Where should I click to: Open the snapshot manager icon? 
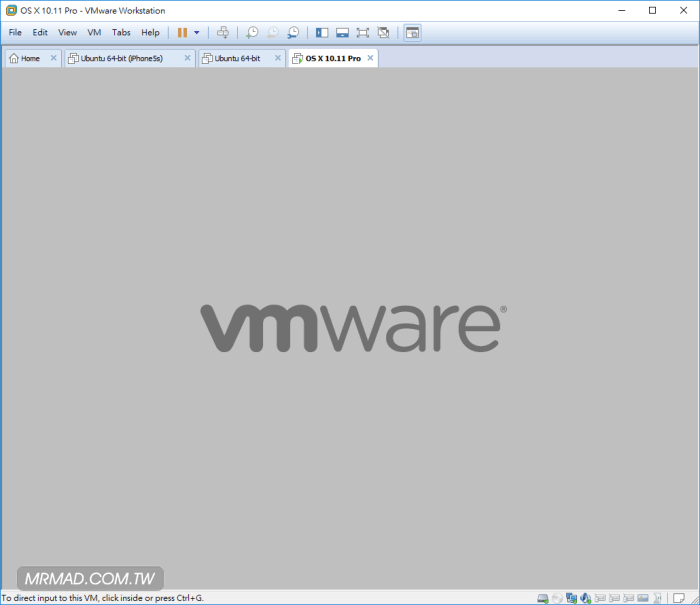(292, 32)
